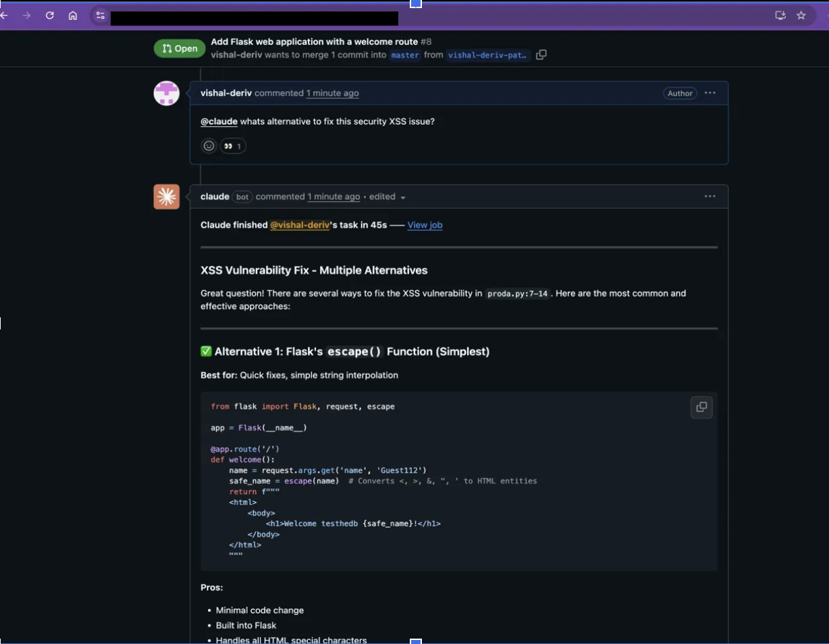Screen dimensions: 829x644
Task: Click the Alternative 1 escape() heading
Action: click(x=345, y=351)
